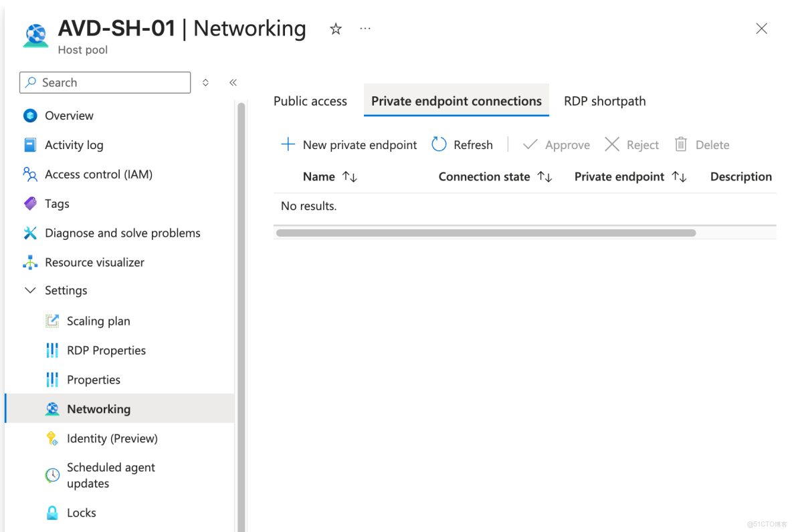Select the Tags icon
The width and height of the screenshot is (792, 532).
[x=29, y=203]
